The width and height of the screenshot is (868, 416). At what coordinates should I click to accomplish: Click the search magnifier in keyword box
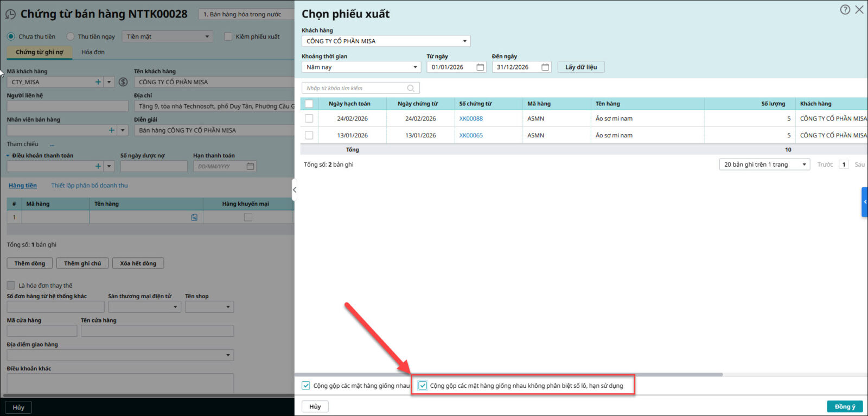coord(411,89)
